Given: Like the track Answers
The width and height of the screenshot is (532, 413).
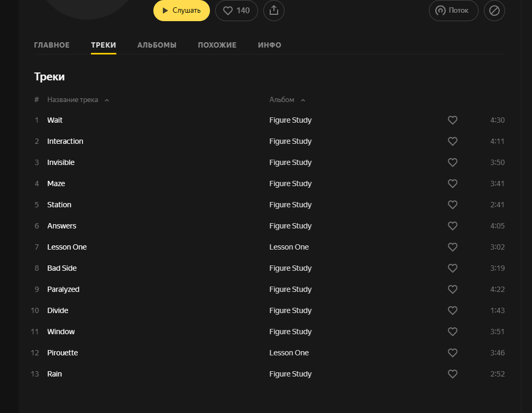Looking at the screenshot, I should click(x=453, y=226).
